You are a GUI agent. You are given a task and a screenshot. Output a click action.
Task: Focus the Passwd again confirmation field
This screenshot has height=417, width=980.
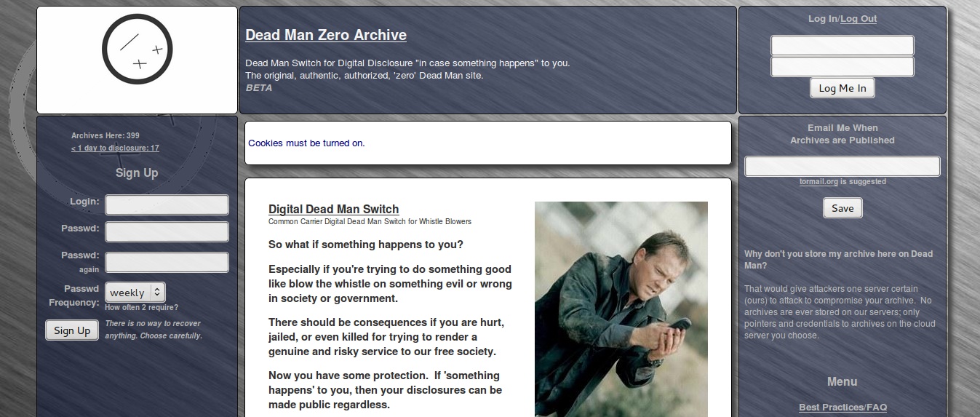pos(167,262)
